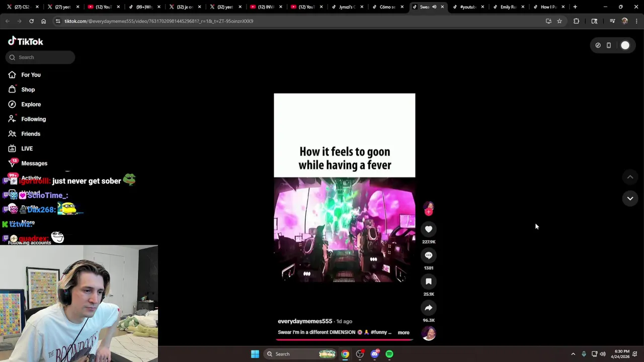Open Discord from the taskbar
Viewport: 644px width, 362px height.
(375, 354)
